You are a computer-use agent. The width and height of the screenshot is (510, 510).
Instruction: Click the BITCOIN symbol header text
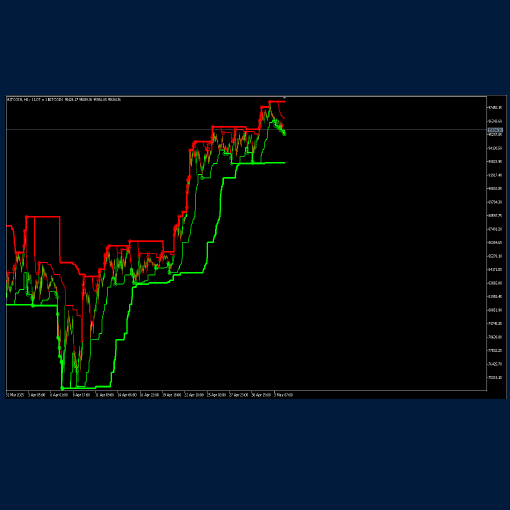point(64,100)
